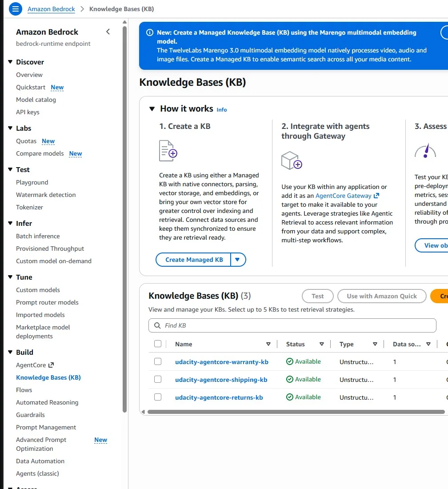Image resolution: width=448 pixels, height=489 pixels.
Task: Open Flows in the sidebar
Action: coord(24,390)
